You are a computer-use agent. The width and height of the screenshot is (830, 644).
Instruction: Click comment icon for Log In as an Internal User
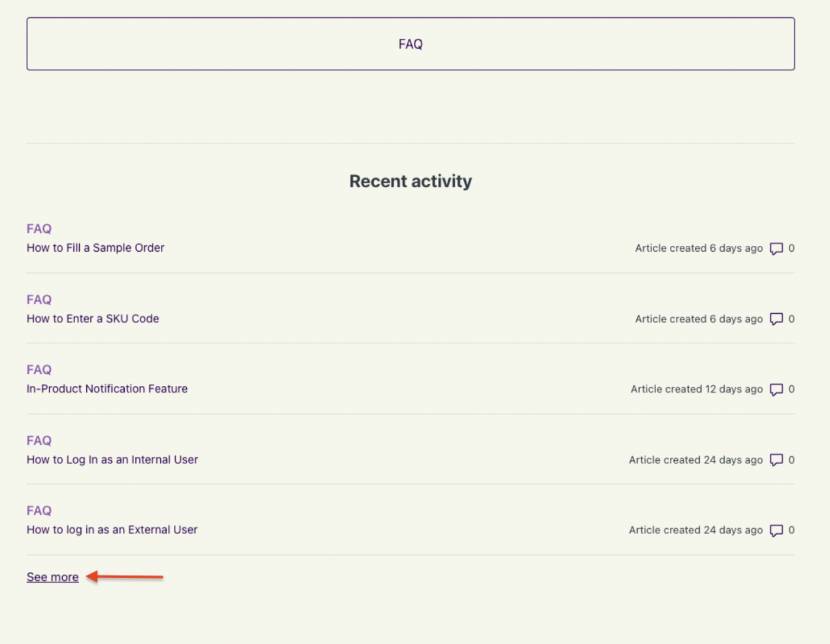776,460
